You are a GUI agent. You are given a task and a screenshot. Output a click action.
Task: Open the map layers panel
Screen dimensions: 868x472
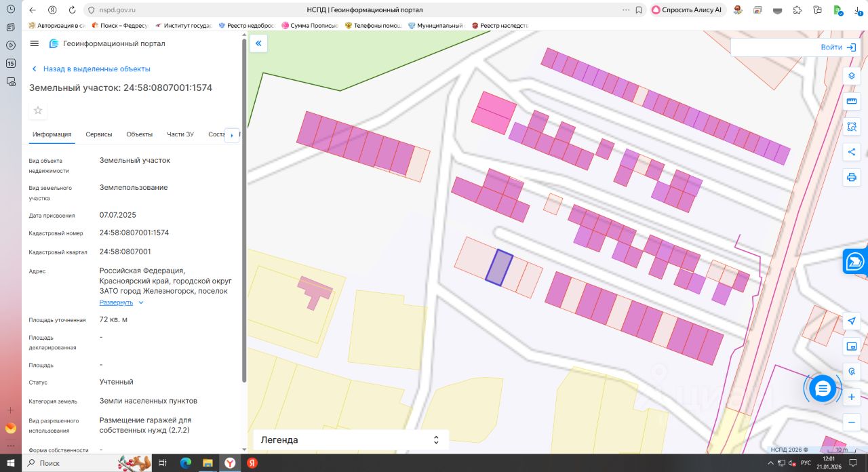[x=852, y=76]
